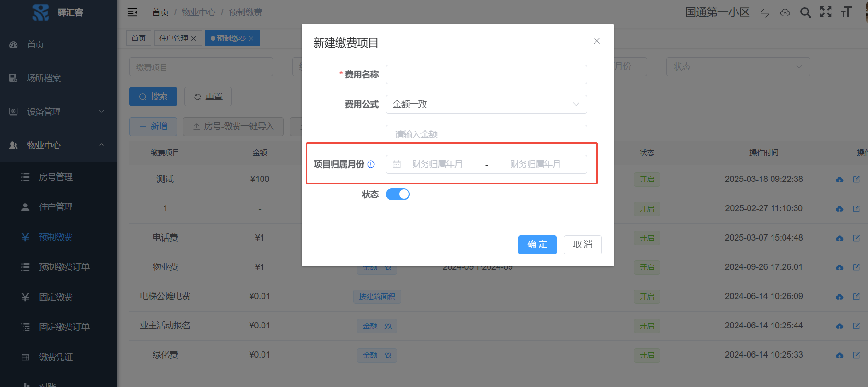
Task: Collapse the 物业中心 sidebar menu
Action: [x=58, y=145]
